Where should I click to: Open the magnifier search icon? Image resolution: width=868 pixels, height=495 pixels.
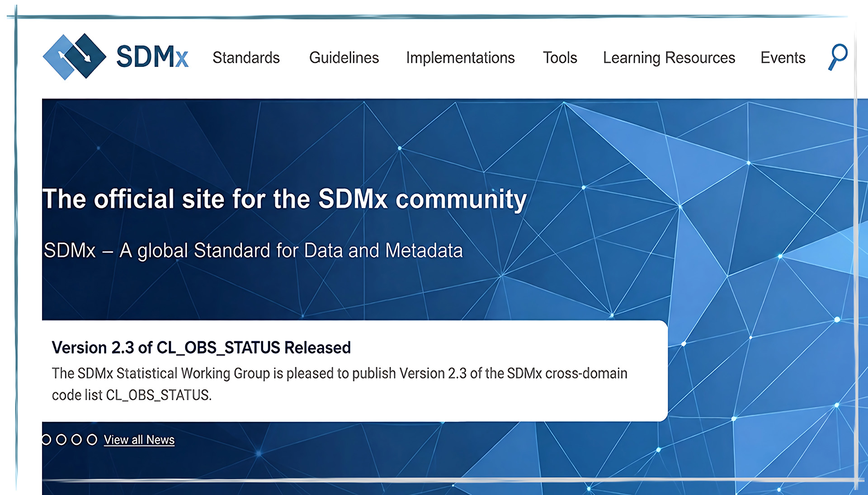(x=838, y=57)
